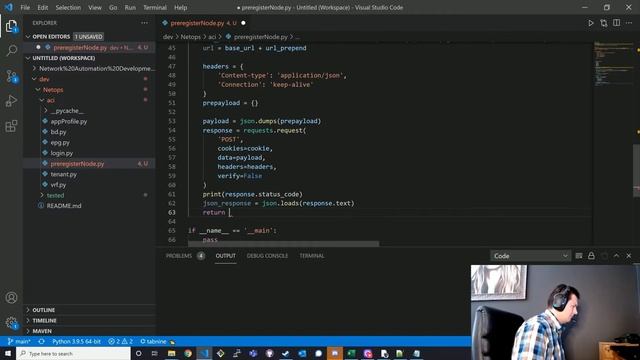
Task: Open the Terminal menu
Action: point(155,7)
